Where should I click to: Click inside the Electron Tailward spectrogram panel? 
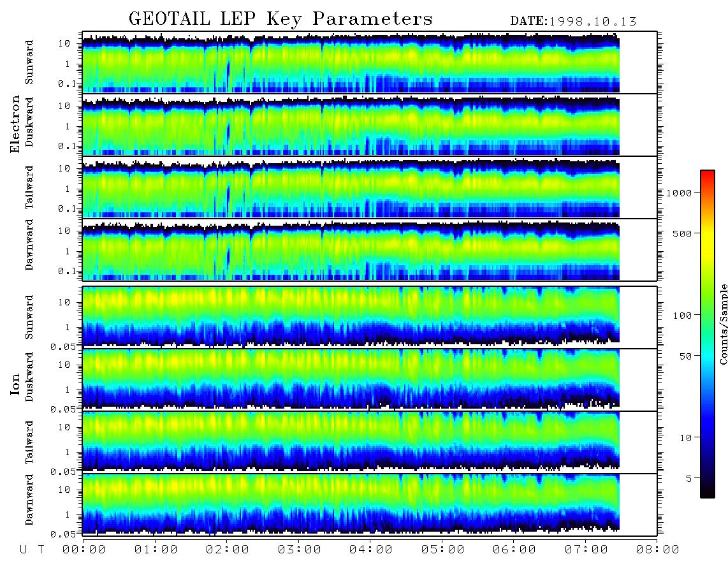(x=370, y=187)
